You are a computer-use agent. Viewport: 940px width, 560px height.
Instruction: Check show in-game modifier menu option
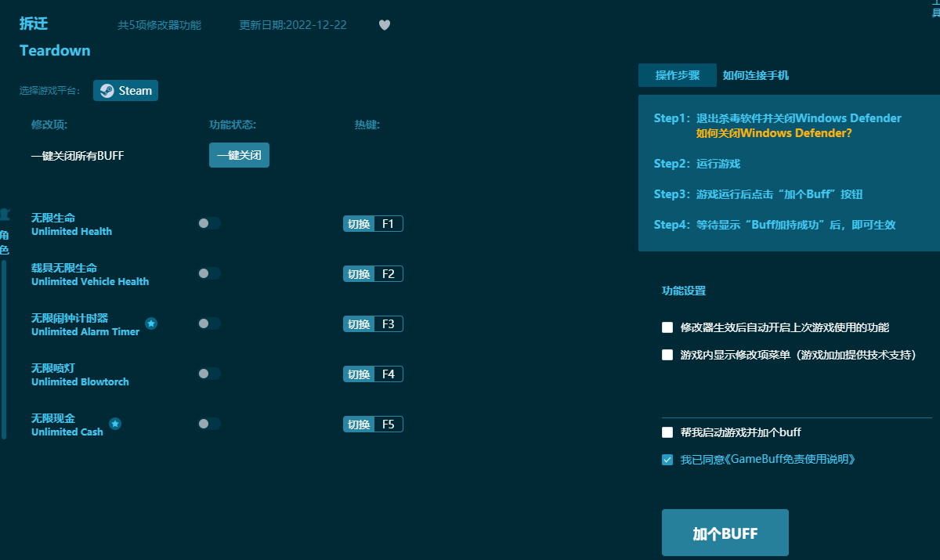pos(667,355)
